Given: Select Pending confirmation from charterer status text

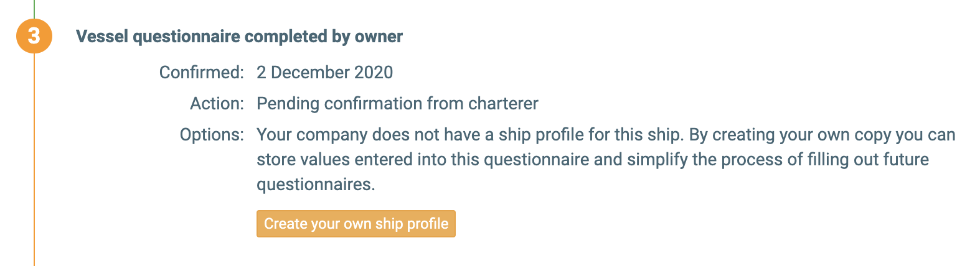Looking at the screenshot, I should [x=397, y=104].
